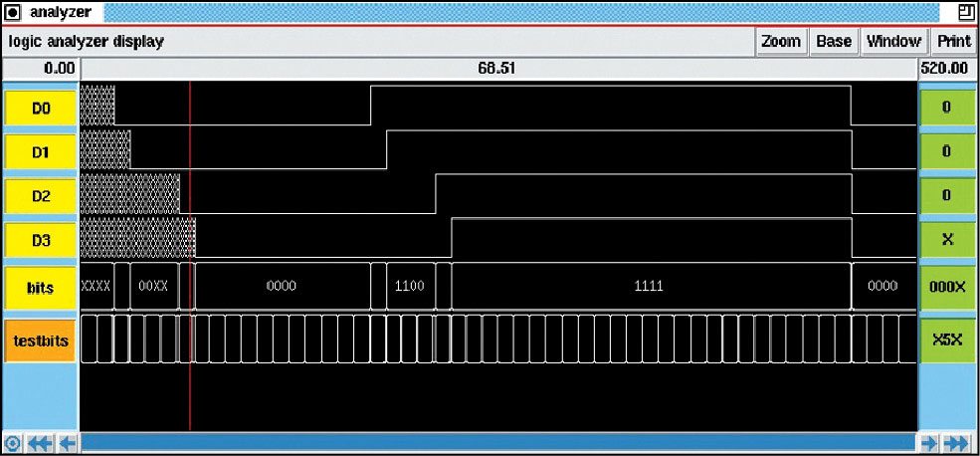Open the Zoom menu
This screenshot has width=980, height=456.
[780, 42]
